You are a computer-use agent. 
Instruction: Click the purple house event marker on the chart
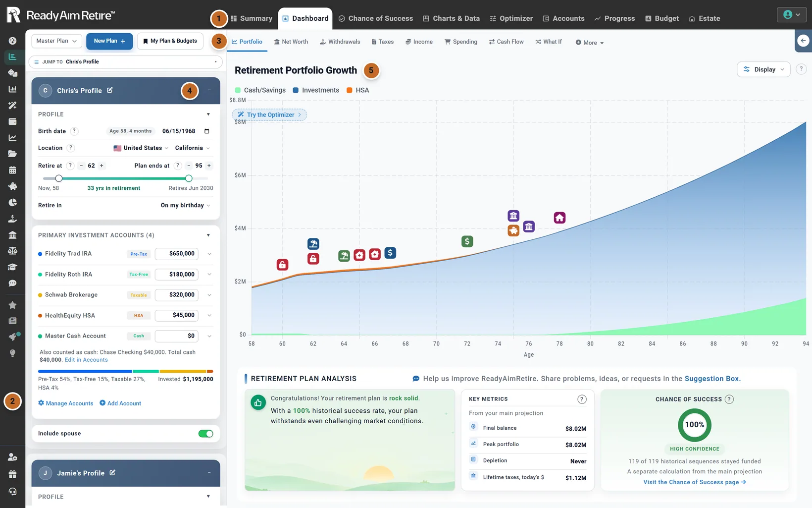point(559,218)
